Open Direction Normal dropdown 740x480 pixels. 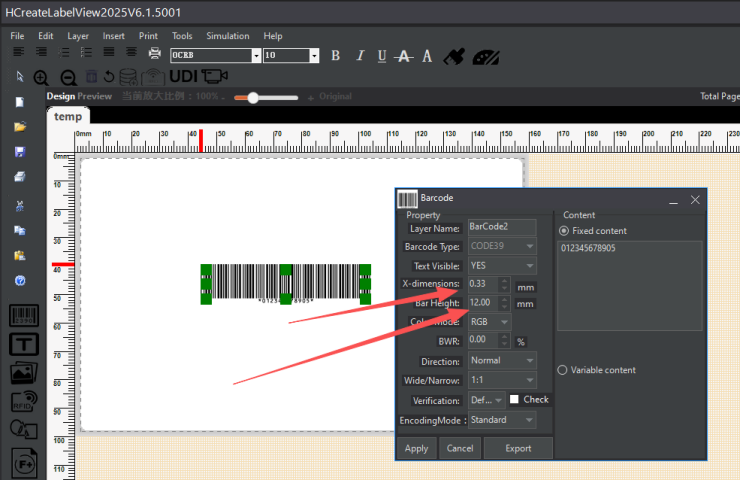pyautogui.click(x=502, y=361)
